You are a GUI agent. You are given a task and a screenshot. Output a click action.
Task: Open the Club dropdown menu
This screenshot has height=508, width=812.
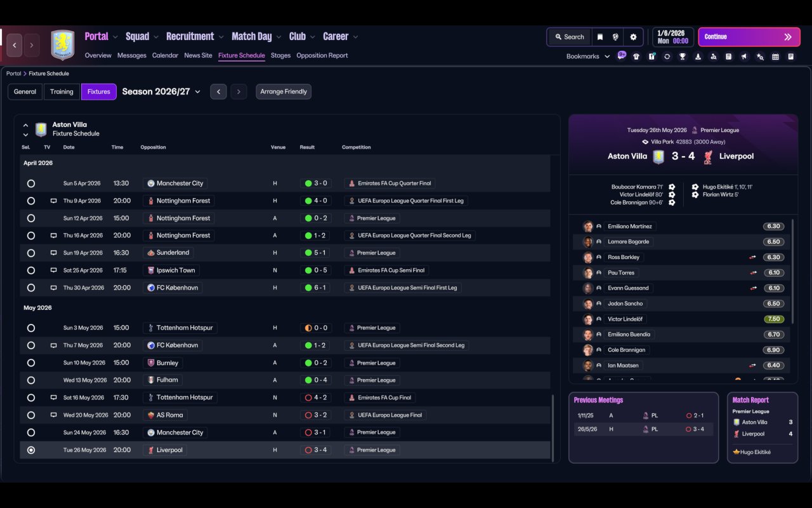(x=302, y=37)
